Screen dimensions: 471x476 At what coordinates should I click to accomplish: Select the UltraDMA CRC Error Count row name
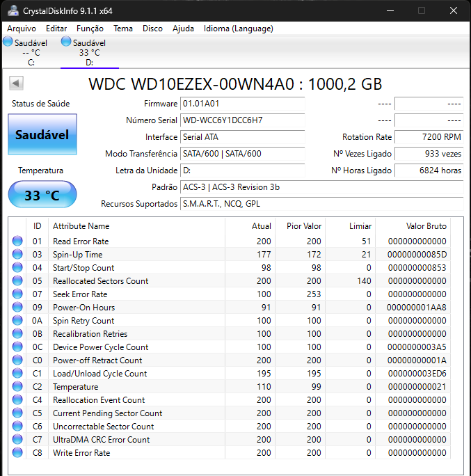(102, 440)
